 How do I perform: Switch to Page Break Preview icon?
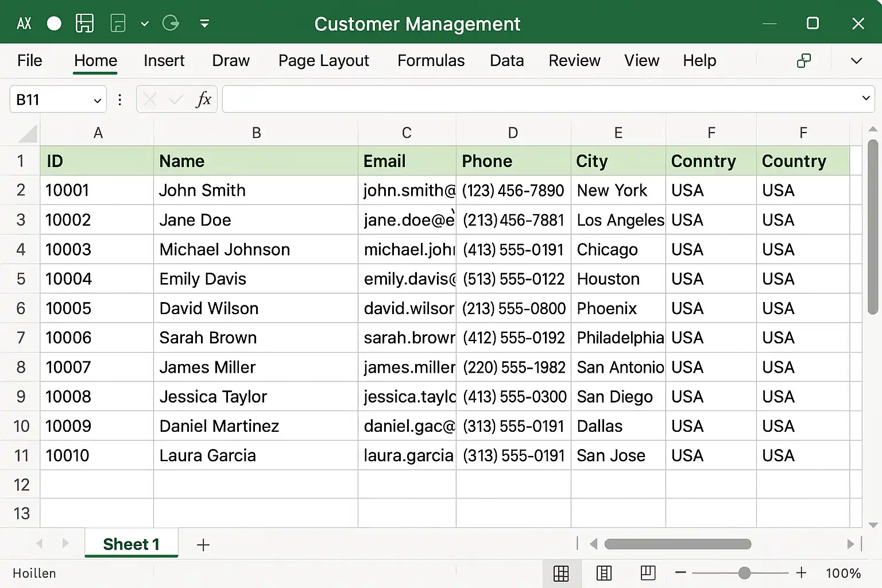click(648, 572)
